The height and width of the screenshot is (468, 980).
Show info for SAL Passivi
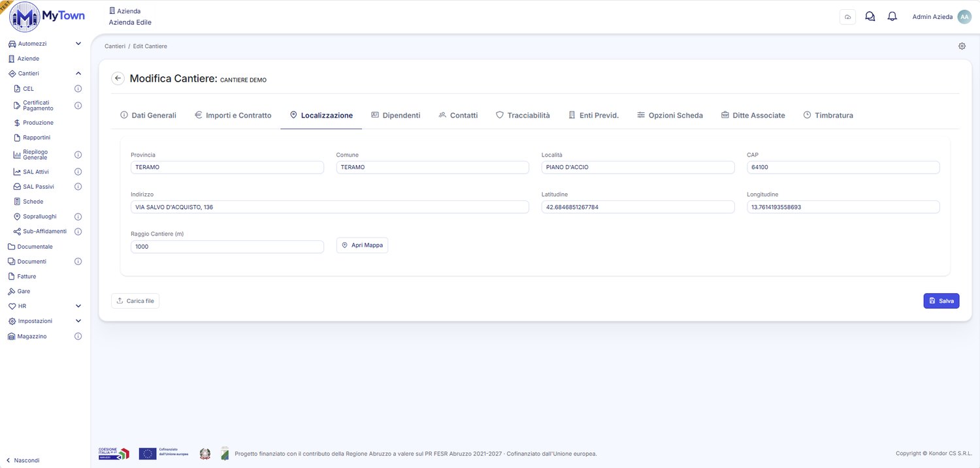[78, 187]
